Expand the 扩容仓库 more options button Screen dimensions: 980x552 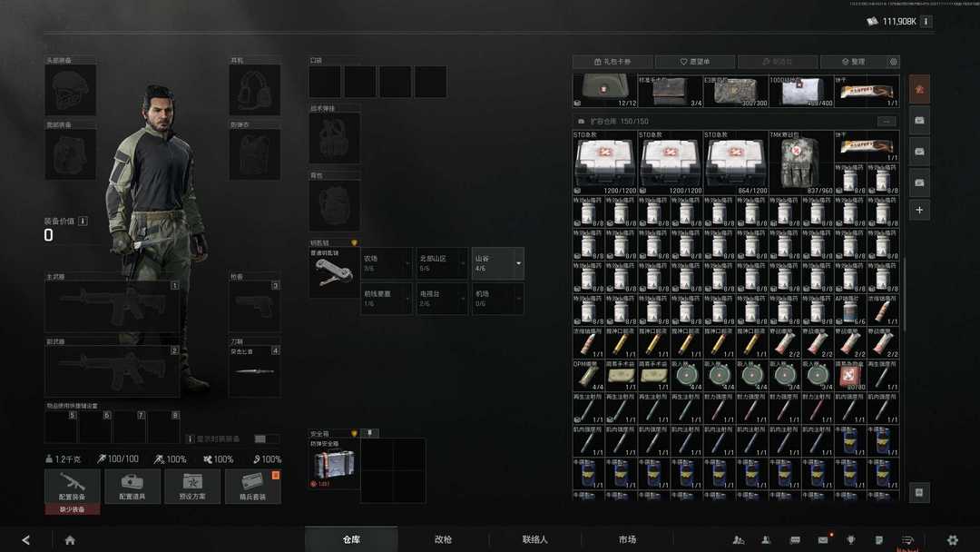(x=887, y=121)
